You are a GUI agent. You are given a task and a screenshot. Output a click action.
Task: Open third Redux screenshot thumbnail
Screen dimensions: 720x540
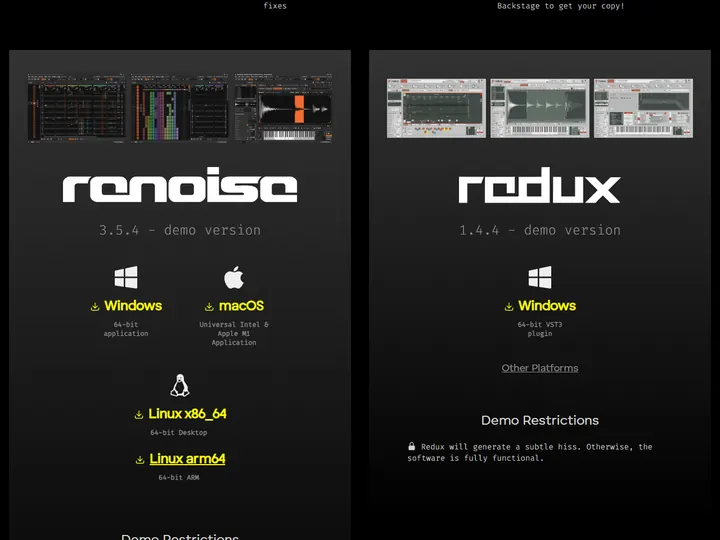(643, 108)
